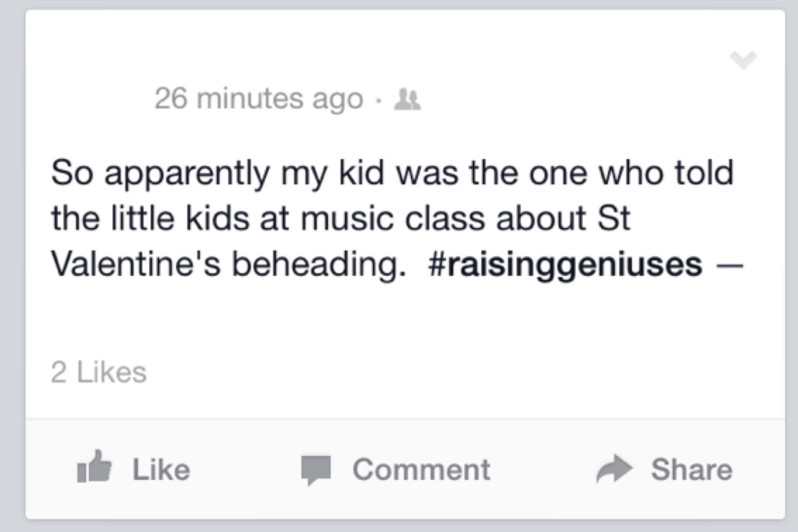Click the word "beheading" in the post
This screenshot has width=798, height=532.
click(316, 264)
